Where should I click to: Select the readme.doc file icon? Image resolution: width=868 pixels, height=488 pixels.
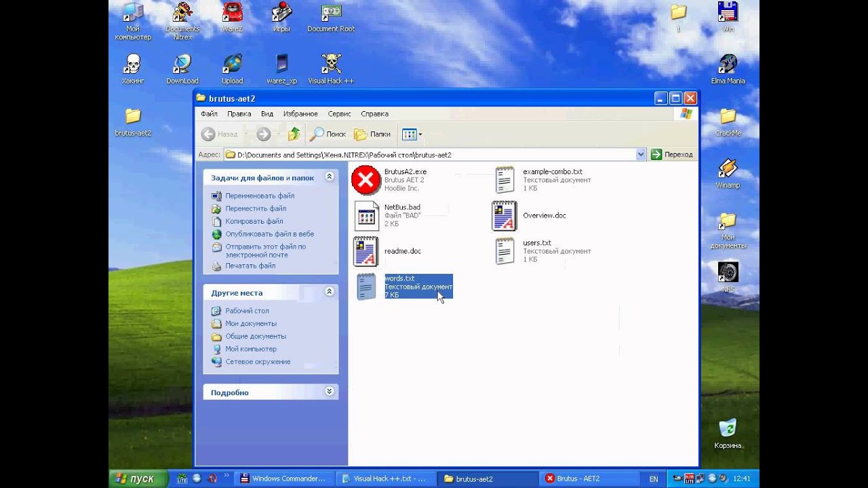(x=366, y=251)
